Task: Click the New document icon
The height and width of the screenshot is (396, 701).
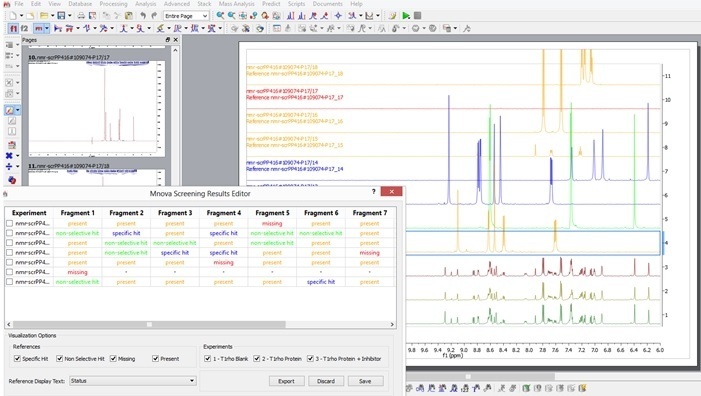Action: tap(13, 16)
